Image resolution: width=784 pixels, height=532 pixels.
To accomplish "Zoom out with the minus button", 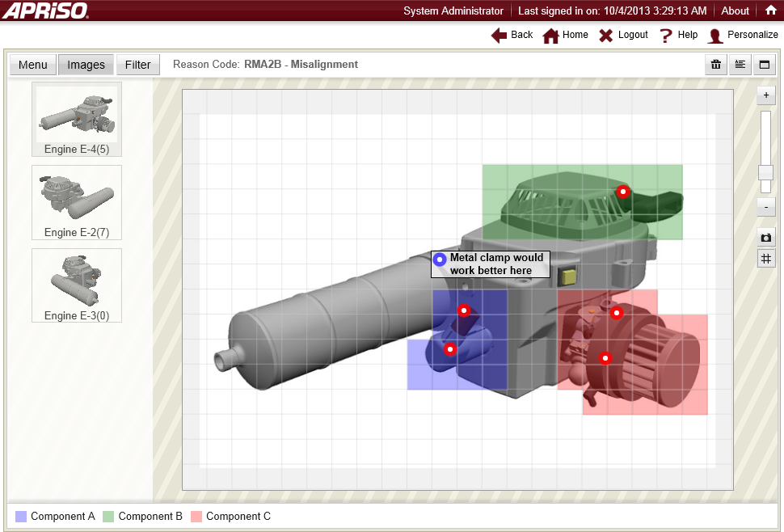I will pyautogui.click(x=765, y=207).
